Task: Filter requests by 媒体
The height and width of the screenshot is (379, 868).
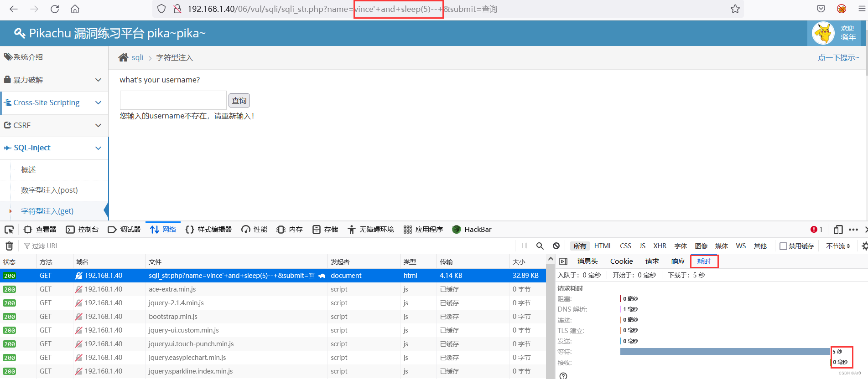Action: pos(722,246)
